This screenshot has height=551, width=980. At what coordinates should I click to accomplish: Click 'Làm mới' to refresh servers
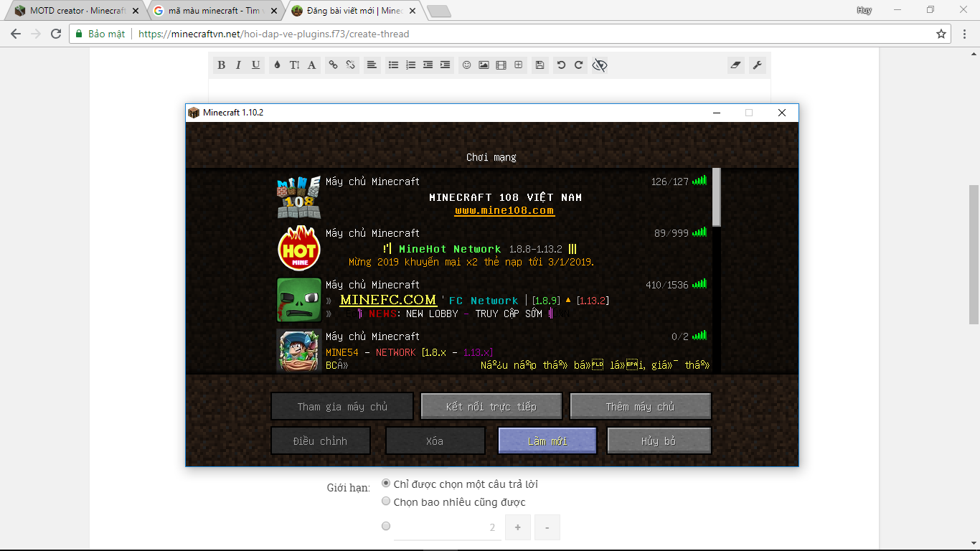point(547,441)
